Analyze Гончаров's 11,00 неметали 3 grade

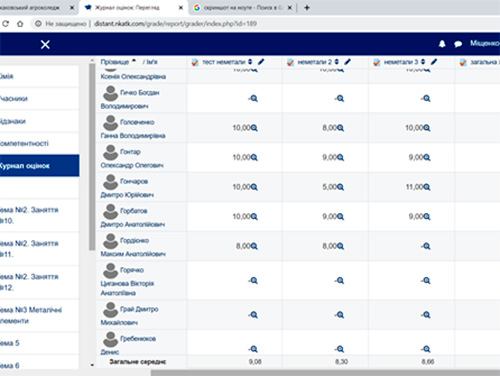(426, 187)
